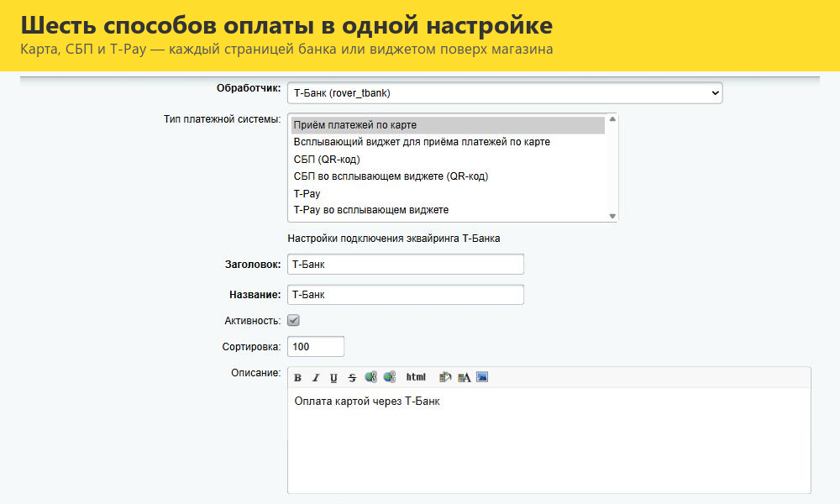840x504 pixels.
Task: Select T-Pay во всплывающем виджете option
Action: click(x=448, y=210)
